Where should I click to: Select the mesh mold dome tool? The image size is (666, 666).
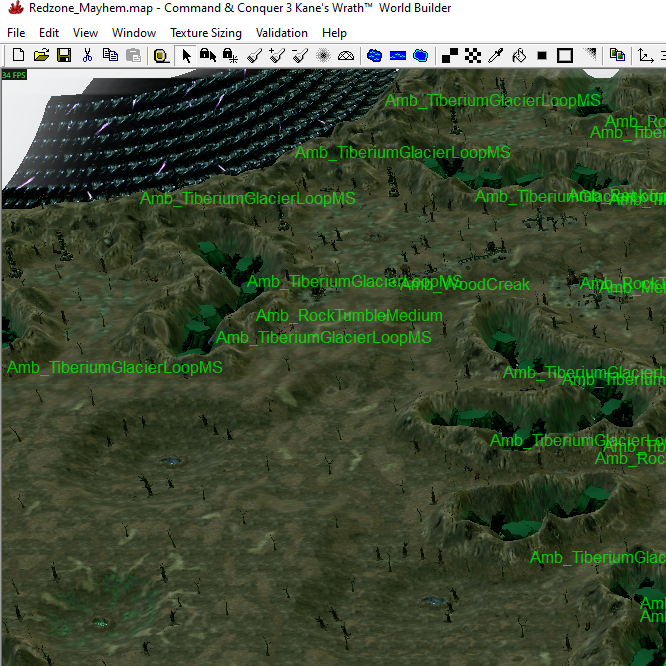click(346, 56)
